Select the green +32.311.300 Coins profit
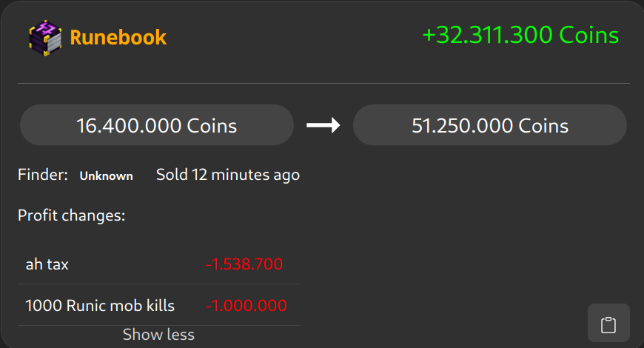The height and width of the screenshot is (348, 644). (520, 35)
